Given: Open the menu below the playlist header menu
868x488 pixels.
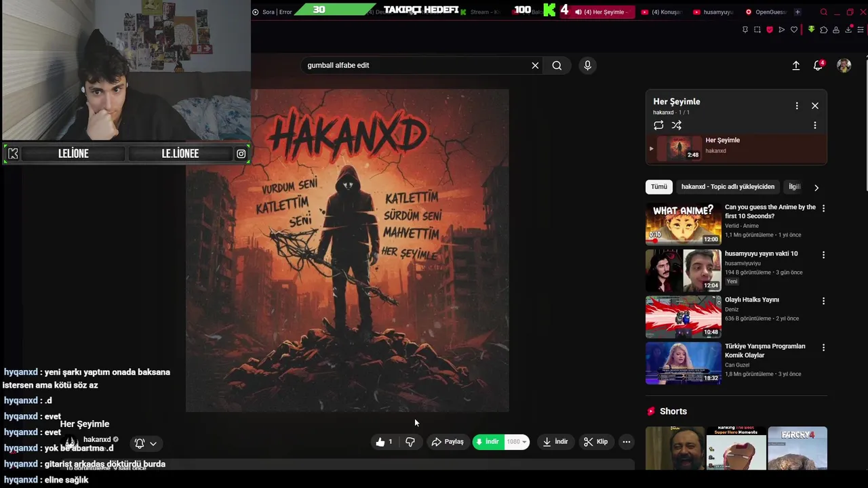Looking at the screenshot, I should tap(815, 125).
